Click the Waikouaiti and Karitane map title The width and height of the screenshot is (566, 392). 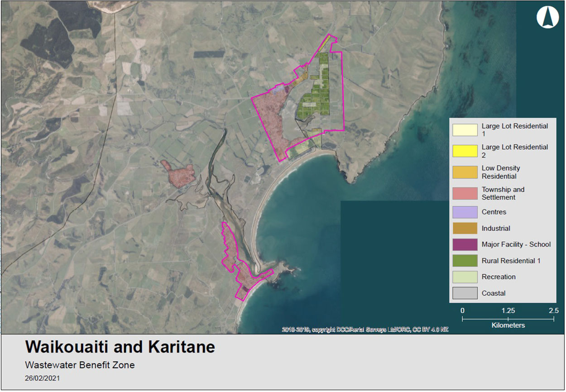120,347
